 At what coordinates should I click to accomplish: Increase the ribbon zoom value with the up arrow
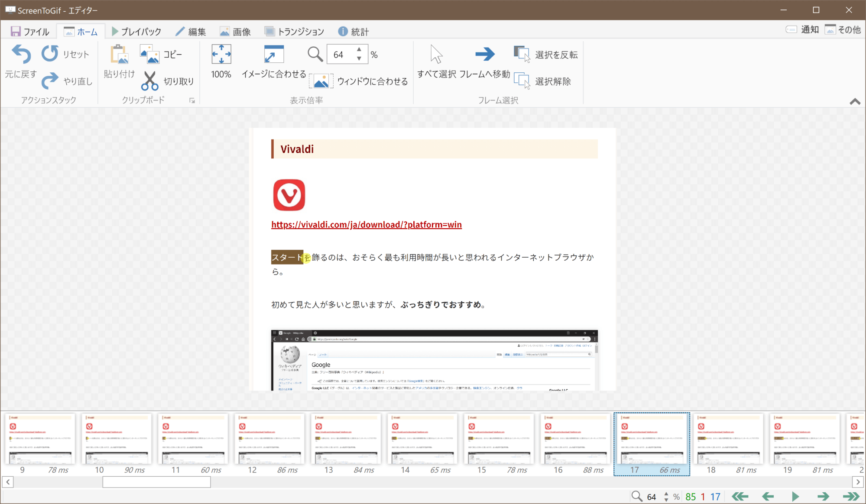tap(359, 50)
